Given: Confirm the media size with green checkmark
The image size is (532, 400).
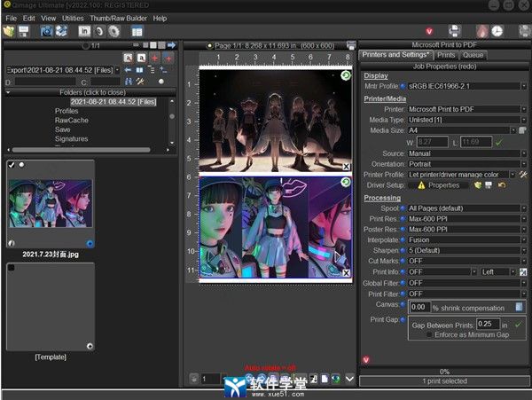Looking at the screenshot, I should coord(498,142).
